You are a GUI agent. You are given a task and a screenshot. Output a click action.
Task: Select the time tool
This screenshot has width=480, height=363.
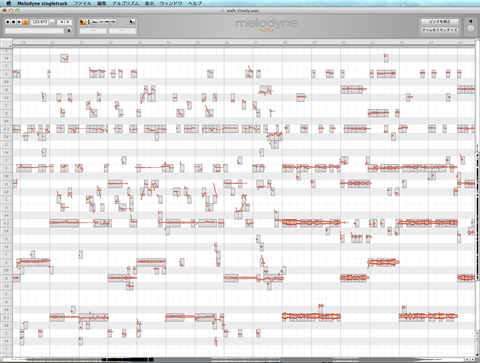click(107, 22)
